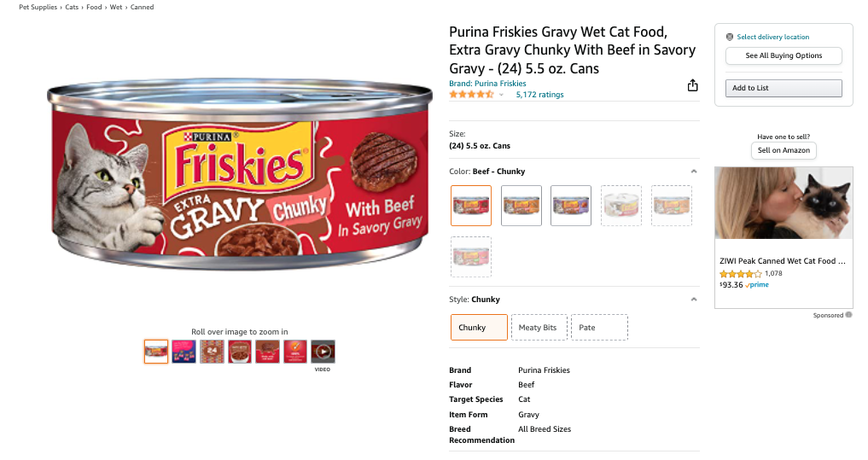Select the Pate style option
This screenshot has width=868, height=460.
(599, 328)
